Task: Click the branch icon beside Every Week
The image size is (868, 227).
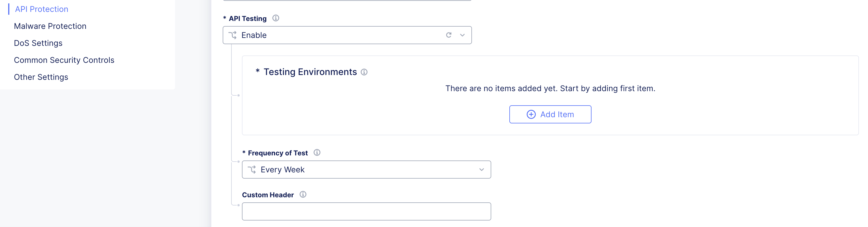Action: 252,170
